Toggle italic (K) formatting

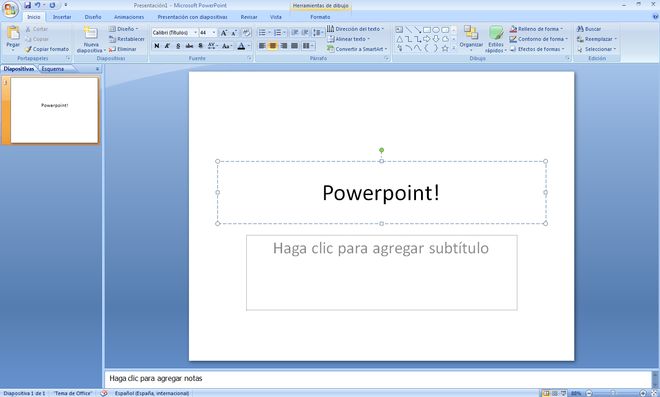coord(168,45)
